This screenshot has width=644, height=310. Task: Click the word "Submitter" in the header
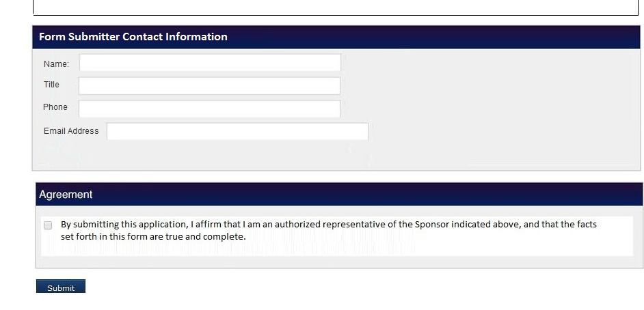[x=94, y=37]
